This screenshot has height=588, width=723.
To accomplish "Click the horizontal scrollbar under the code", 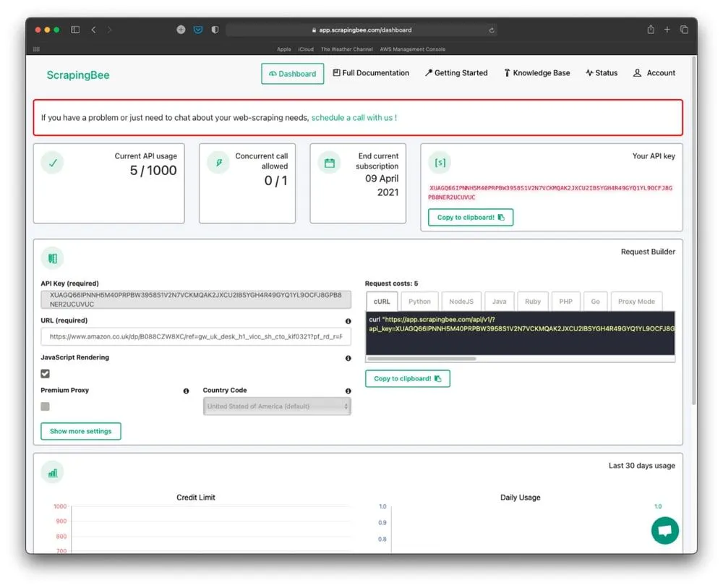I will pyautogui.click(x=422, y=358).
